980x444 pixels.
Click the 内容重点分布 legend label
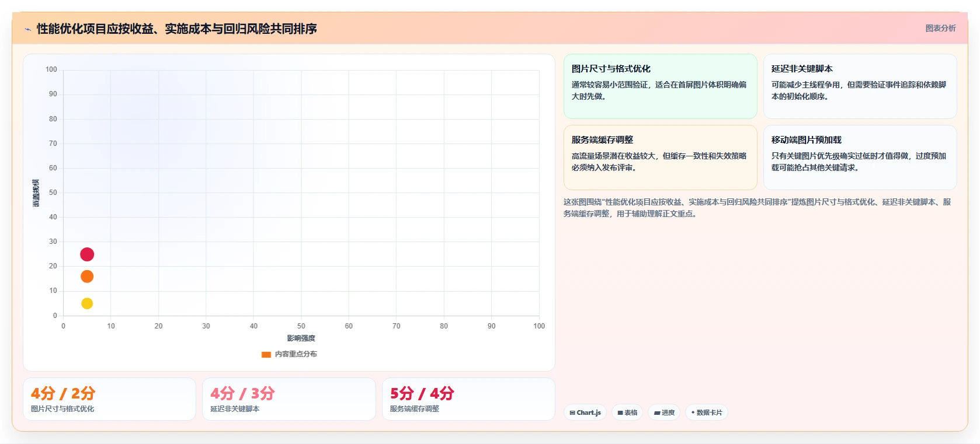[296, 354]
